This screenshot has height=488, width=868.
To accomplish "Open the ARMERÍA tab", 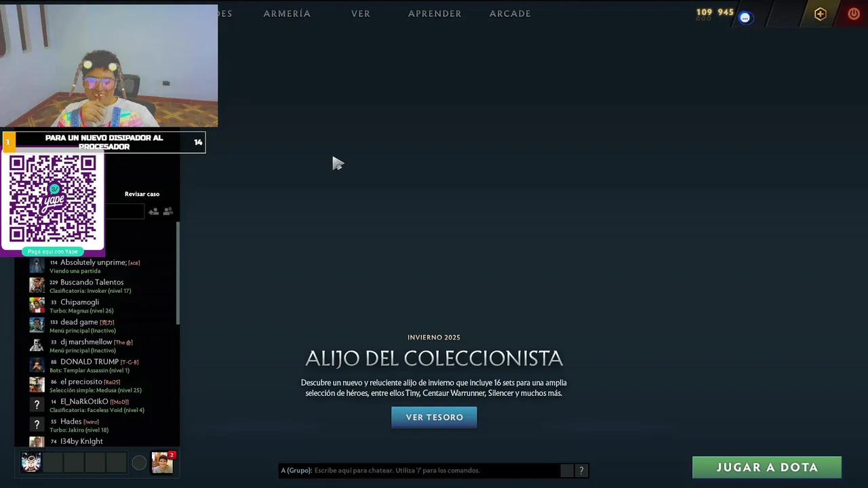I will click(x=287, y=14).
